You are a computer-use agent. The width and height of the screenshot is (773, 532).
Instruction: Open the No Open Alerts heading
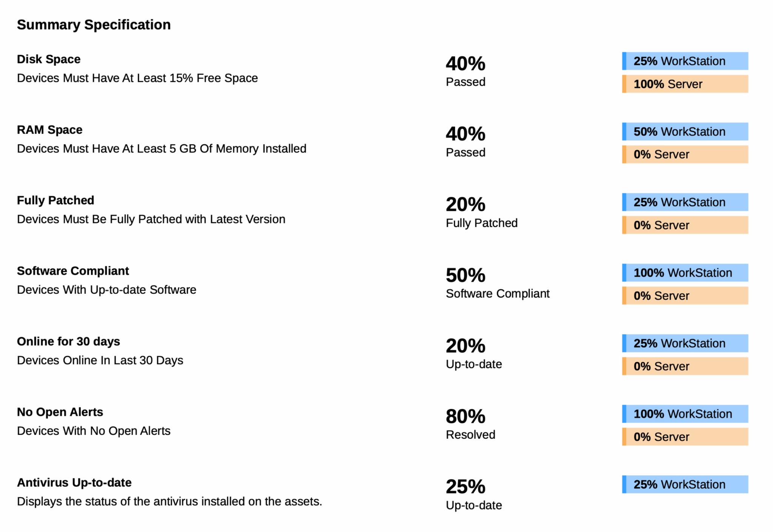tap(60, 412)
